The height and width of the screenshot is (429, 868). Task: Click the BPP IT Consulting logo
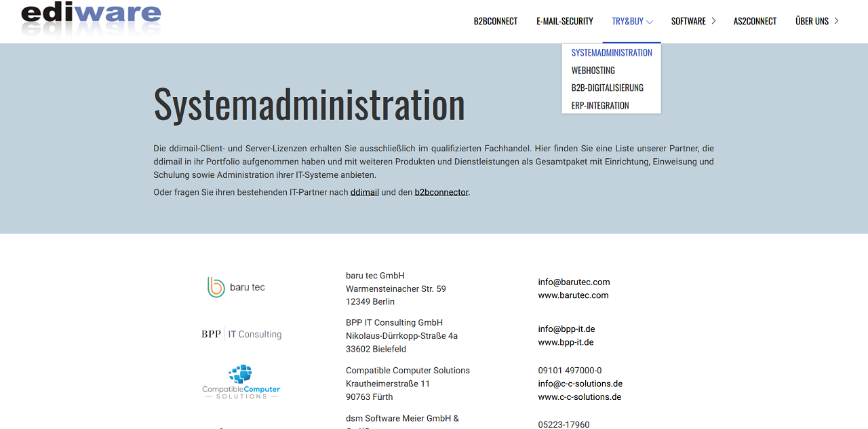click(241, 334)
